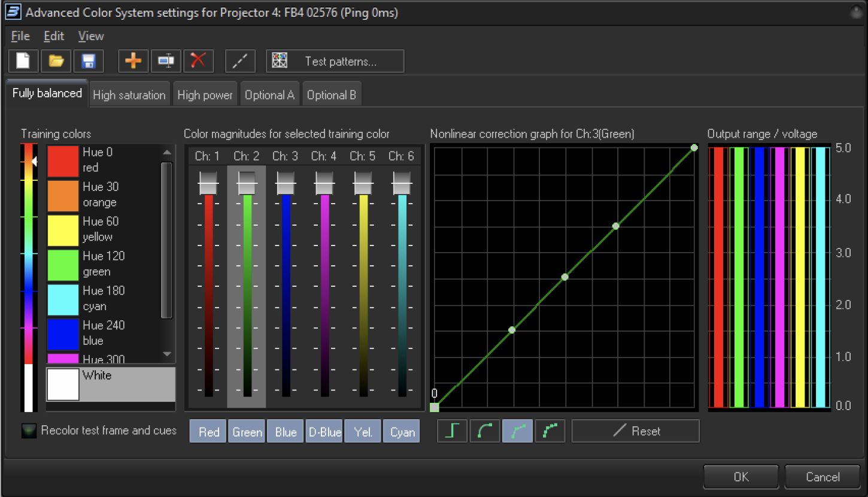Toggle the D-Blue channel button
Image resolution: width=868 pixels, height=497 pixels.
[324, 432]
